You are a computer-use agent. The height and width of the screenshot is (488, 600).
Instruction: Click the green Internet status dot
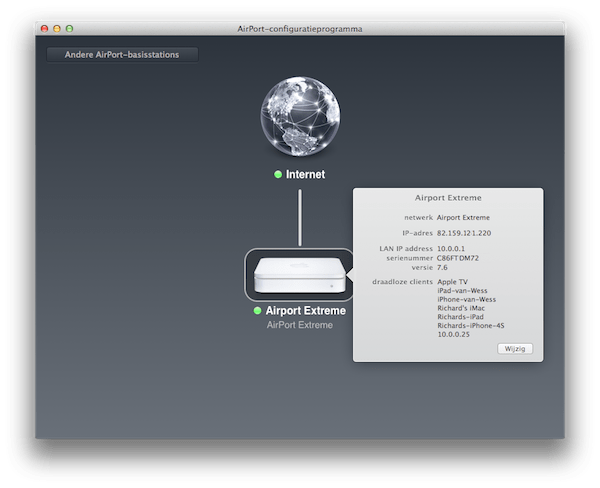point(278,175)
